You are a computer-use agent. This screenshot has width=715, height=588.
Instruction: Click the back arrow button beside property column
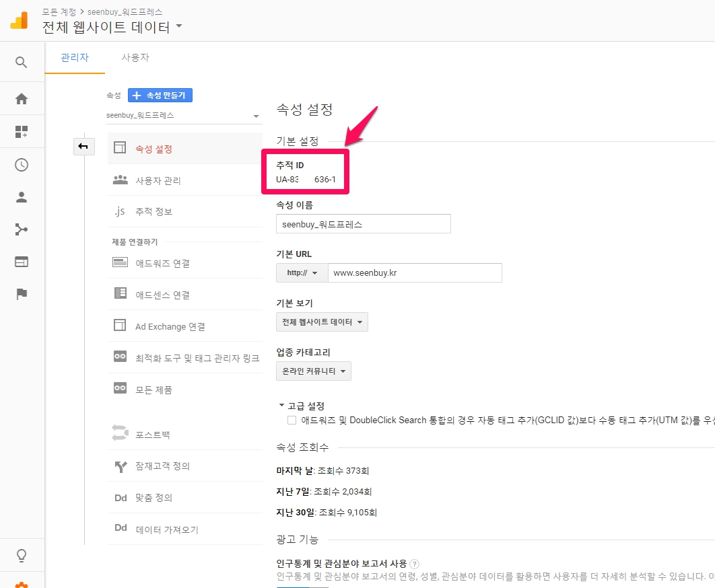tap(83, 146)
